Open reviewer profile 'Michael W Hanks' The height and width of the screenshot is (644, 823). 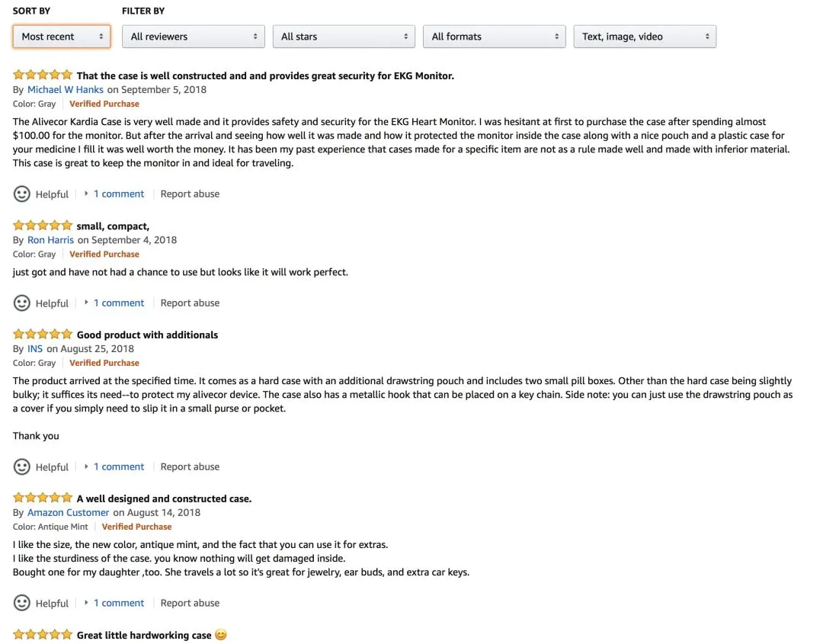(65, 90)
